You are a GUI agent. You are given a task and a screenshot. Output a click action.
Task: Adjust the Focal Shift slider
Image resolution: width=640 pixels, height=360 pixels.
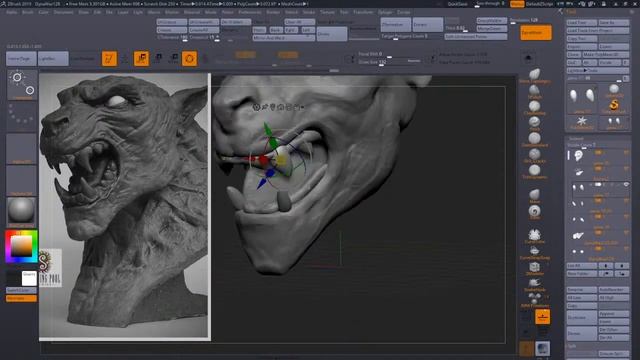pos(389,54)
